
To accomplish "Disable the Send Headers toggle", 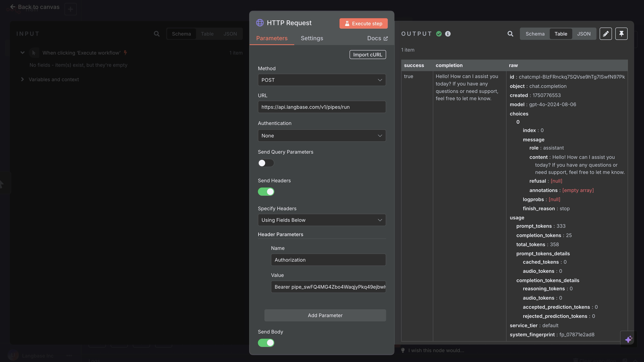I will (266, 192).
